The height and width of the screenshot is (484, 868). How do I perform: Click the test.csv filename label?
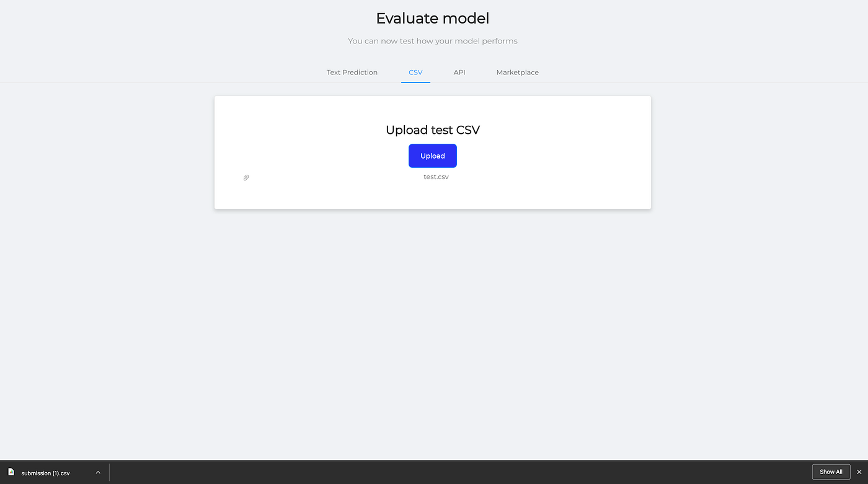click(436, 177)
